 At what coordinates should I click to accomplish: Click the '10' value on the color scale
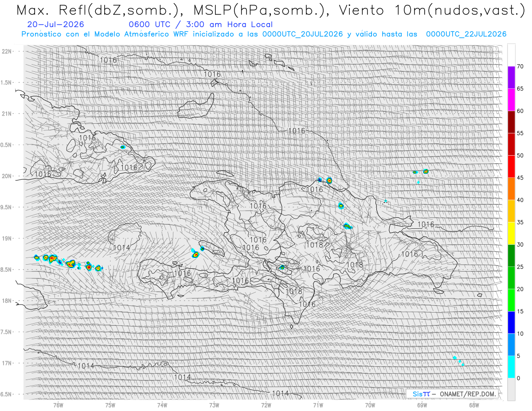click(520, 333)
